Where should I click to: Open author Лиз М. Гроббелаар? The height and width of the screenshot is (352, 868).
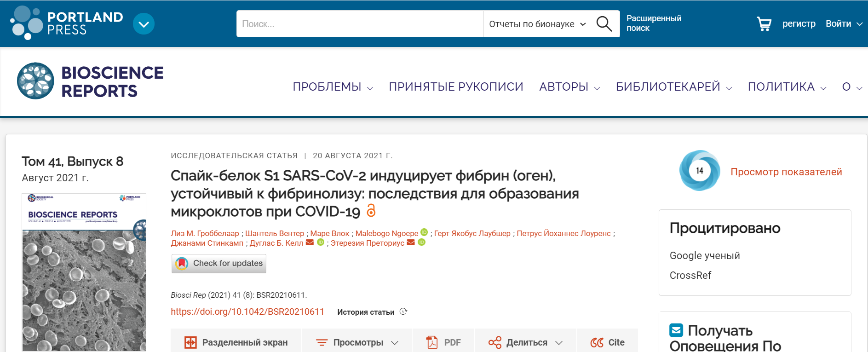pos(205,233)
